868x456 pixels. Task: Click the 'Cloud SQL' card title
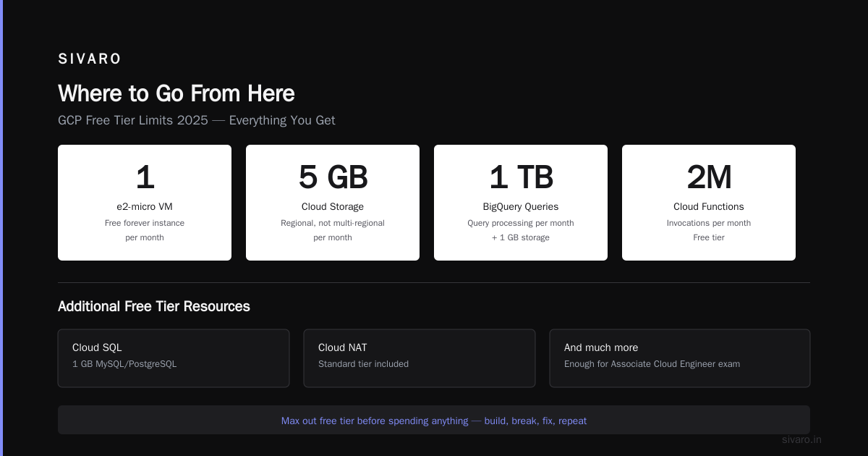[97, 347]
